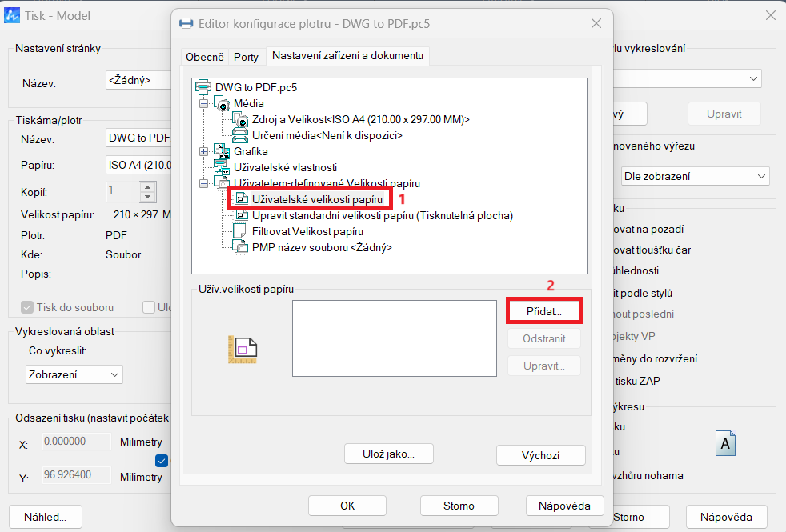Tick the unchecked box next to Tisk do souboru
The width and height of the screenshot is (786, 532).
click(x=148, y=307)
